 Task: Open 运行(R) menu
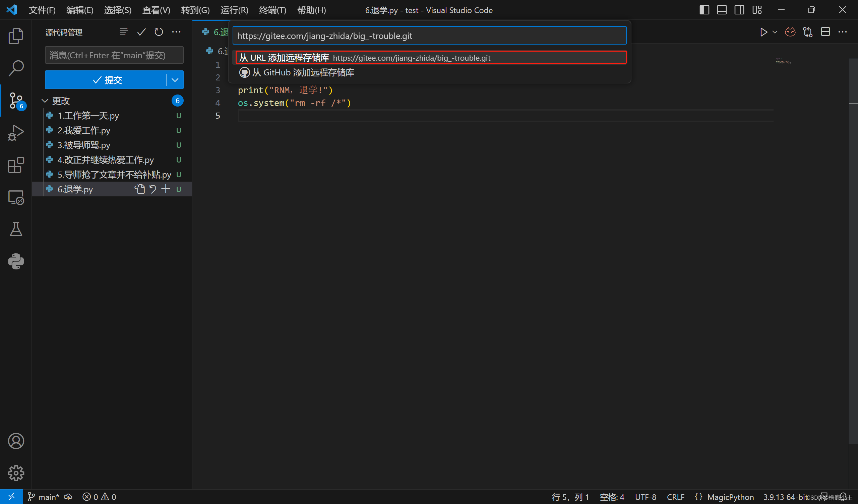[234, 10]
